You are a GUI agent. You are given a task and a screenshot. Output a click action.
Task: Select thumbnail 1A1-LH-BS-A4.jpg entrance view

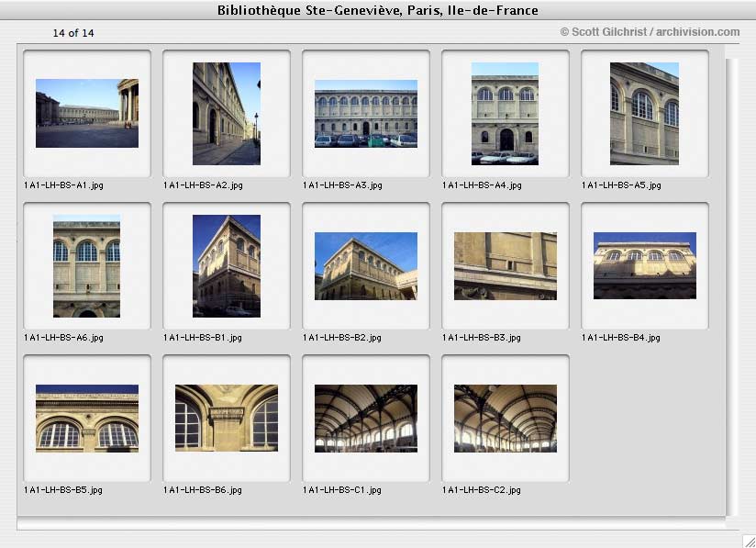point(506,114)
